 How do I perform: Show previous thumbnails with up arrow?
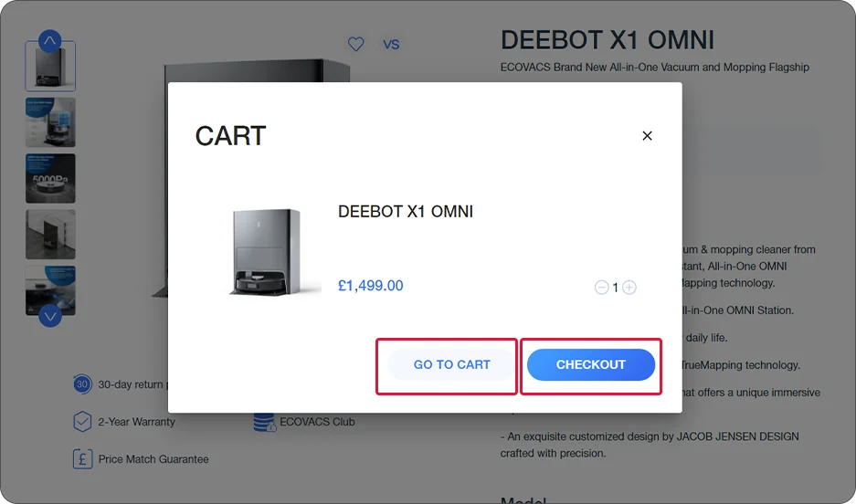pos(49,41)
